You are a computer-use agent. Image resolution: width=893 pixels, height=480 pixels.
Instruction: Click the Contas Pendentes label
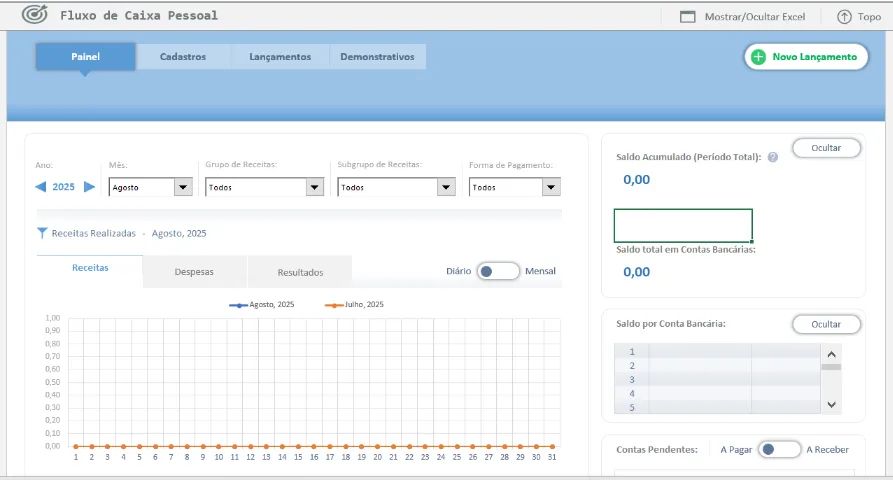pos(657,450)
